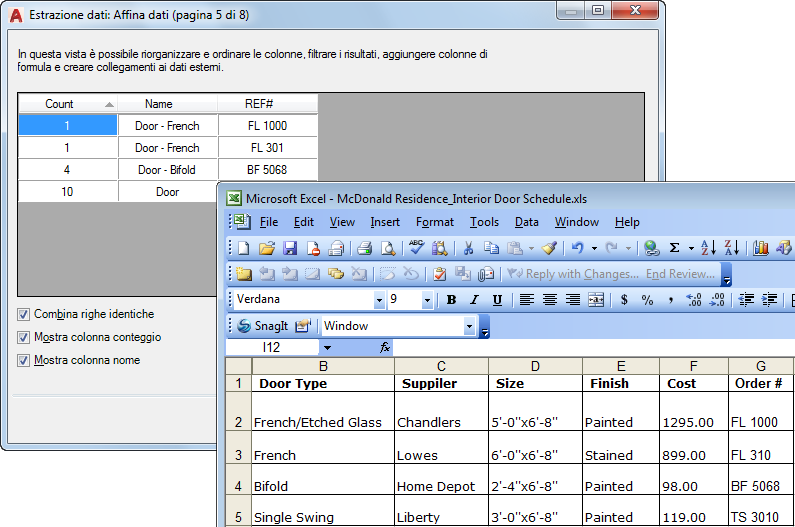Uncheck Combina righe identiche checkbox
The height and width of the screenshot is (527, 795).
pyautogui.click(x=23, y=314)
